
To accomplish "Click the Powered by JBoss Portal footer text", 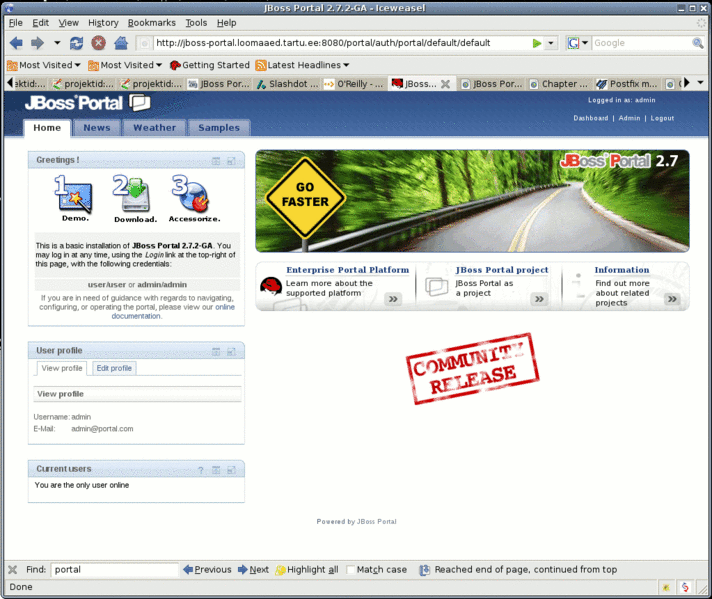I will 356,522.
